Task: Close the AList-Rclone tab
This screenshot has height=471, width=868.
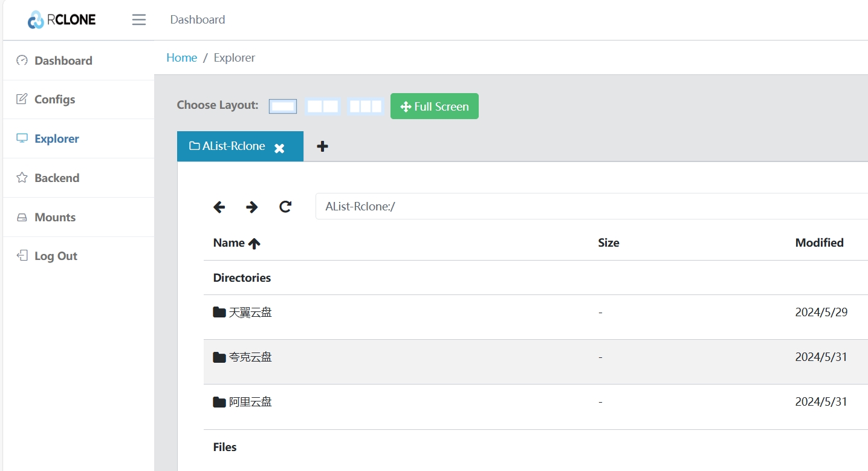Action: pos(279,148)
